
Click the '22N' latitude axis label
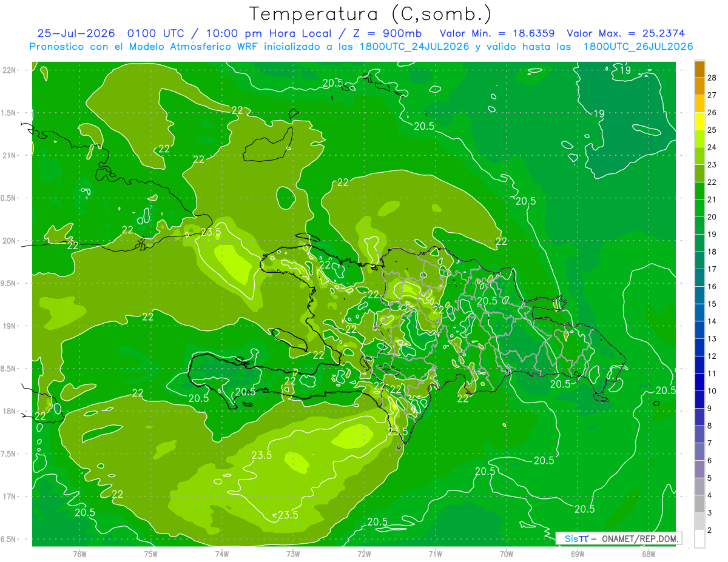click(9, 70)
